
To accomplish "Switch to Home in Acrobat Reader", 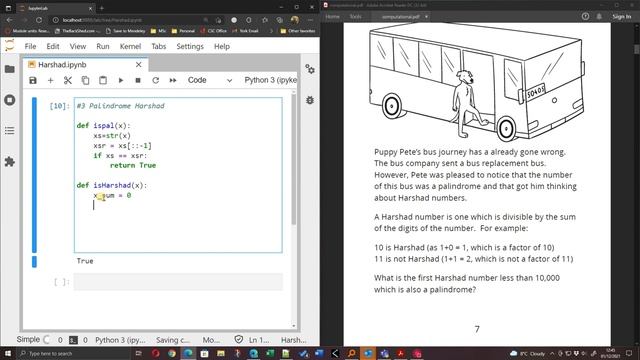I will 333,17.
